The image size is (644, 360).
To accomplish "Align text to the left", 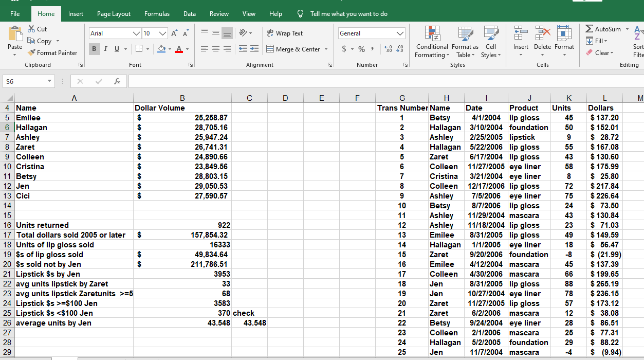I will click(x=204, y=49).
